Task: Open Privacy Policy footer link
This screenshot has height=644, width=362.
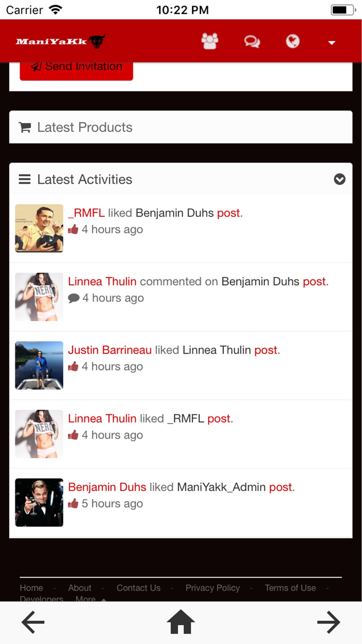Action: [x=212, y=587]
